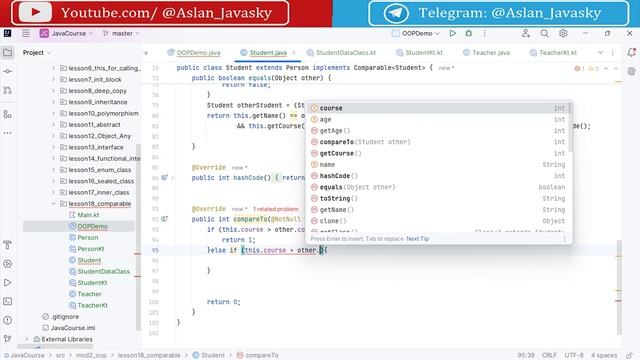Open the JavaCourse project dropdown
640x360 pixels.
pyautogui.click(x=66, y=33)
